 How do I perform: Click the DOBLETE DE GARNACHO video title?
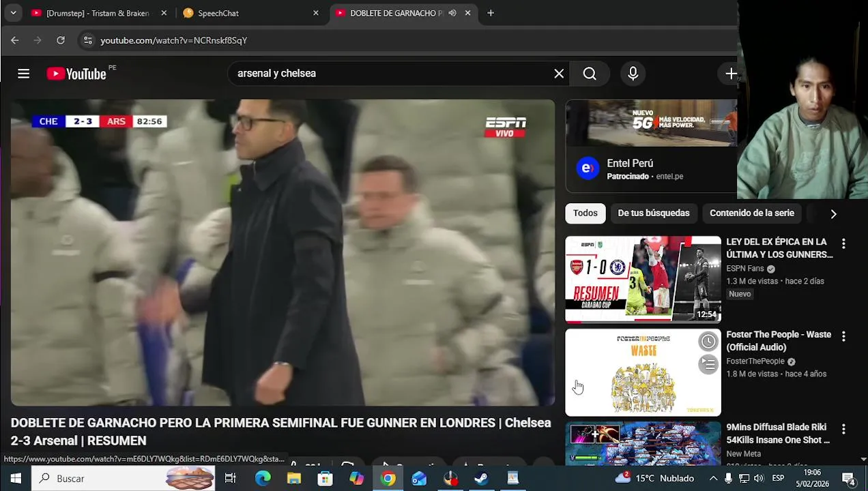tap(280, 432)
